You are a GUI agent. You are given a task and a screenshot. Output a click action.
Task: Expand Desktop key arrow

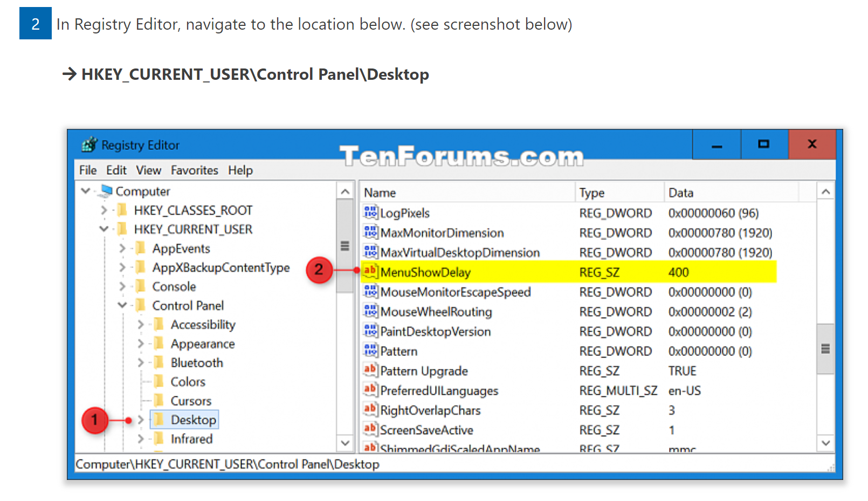tap(141, 420)
